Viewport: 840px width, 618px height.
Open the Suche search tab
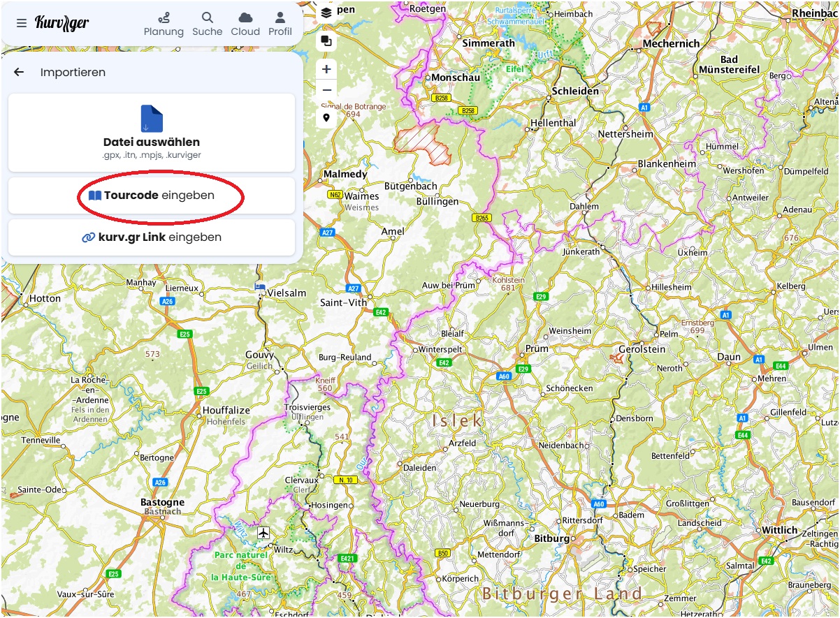click(x=207, y=24)
